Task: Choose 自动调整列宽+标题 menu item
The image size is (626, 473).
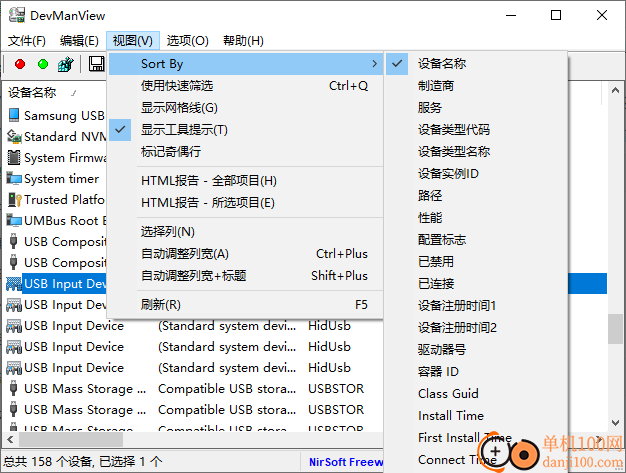Action: pyautogui.click(x=246, y=276)
